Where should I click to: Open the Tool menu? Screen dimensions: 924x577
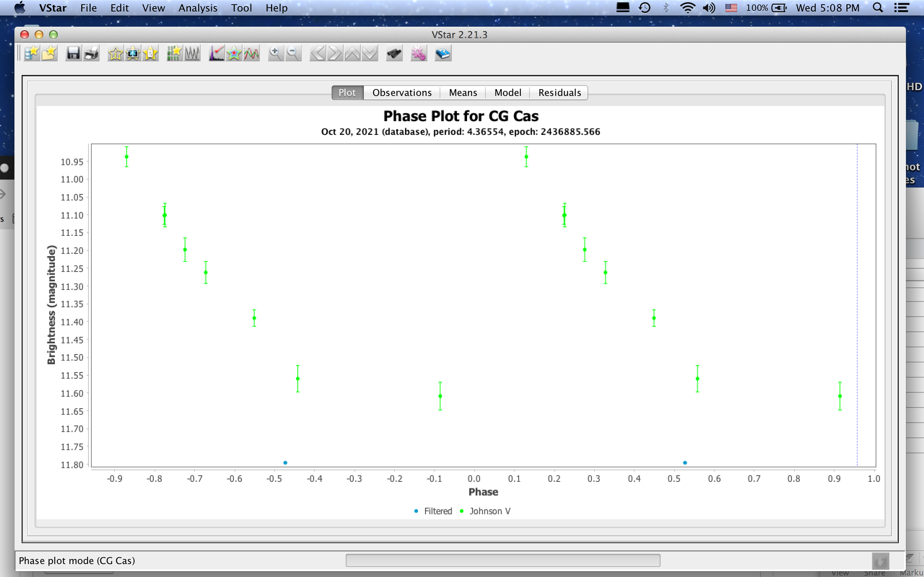coord(241,8)
